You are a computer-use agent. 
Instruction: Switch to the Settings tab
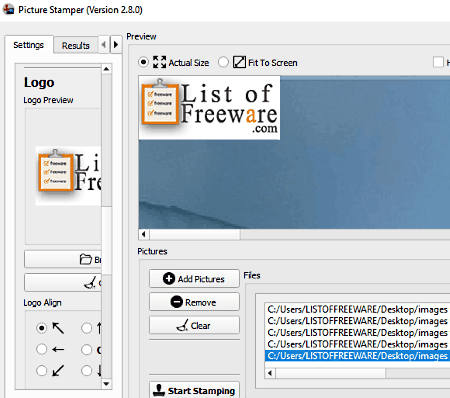point(29,45)
